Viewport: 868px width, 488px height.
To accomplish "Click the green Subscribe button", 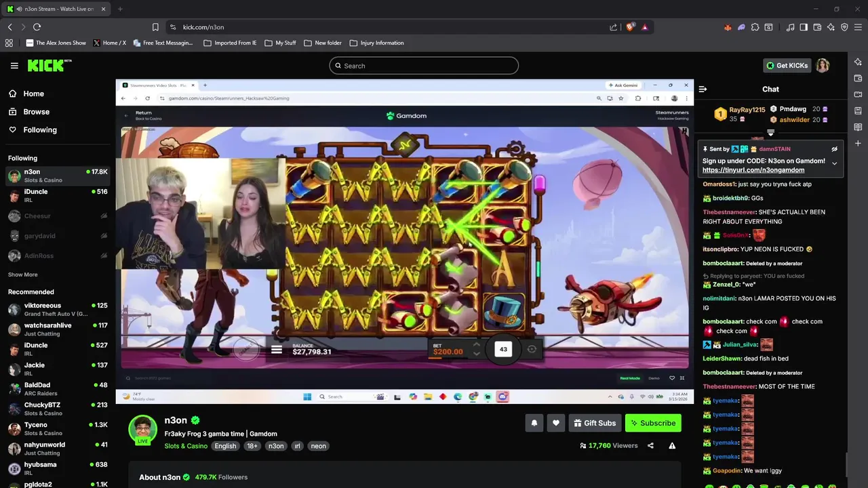I will coord(653,423).
